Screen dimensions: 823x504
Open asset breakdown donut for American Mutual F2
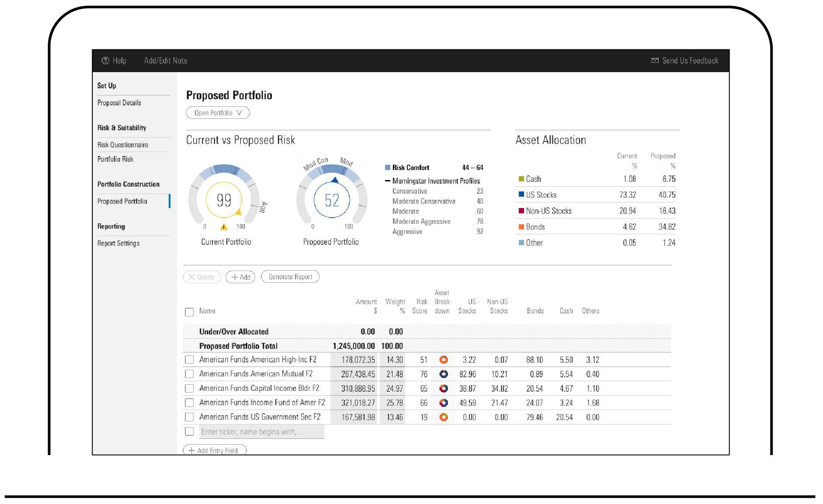click(443, 374)
